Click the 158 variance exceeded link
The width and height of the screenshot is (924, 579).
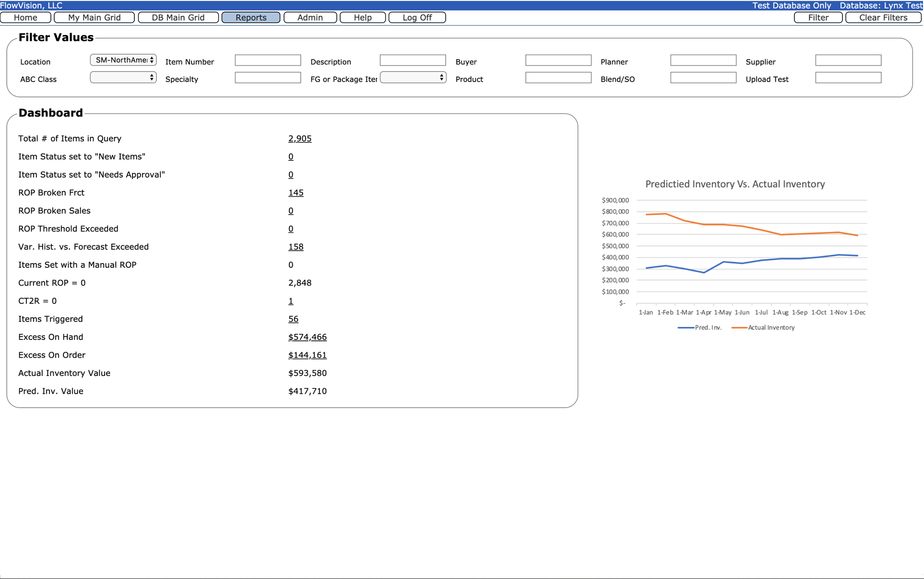(x=296, y=247)
